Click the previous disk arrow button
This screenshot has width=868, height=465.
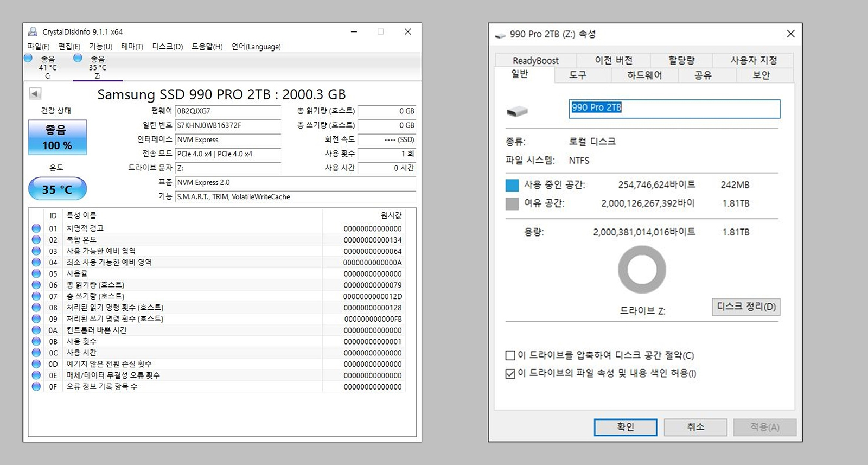(35, 93)
